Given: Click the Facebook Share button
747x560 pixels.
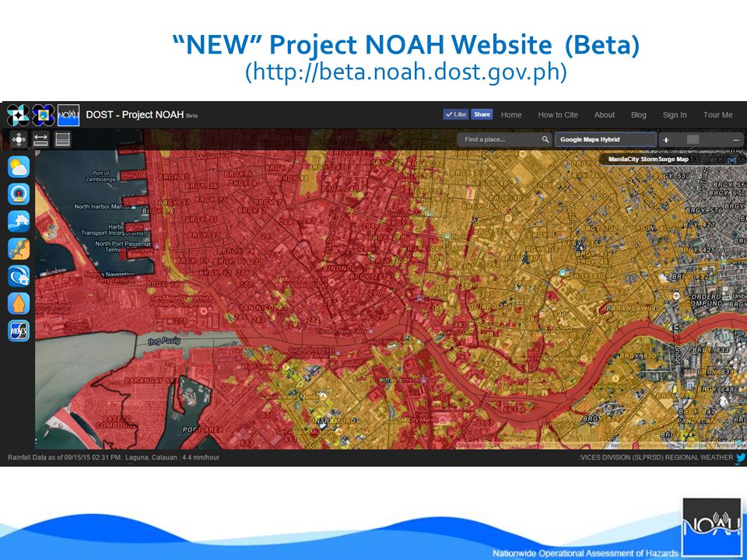Looking at the screenshot, I should click(482, 114).
